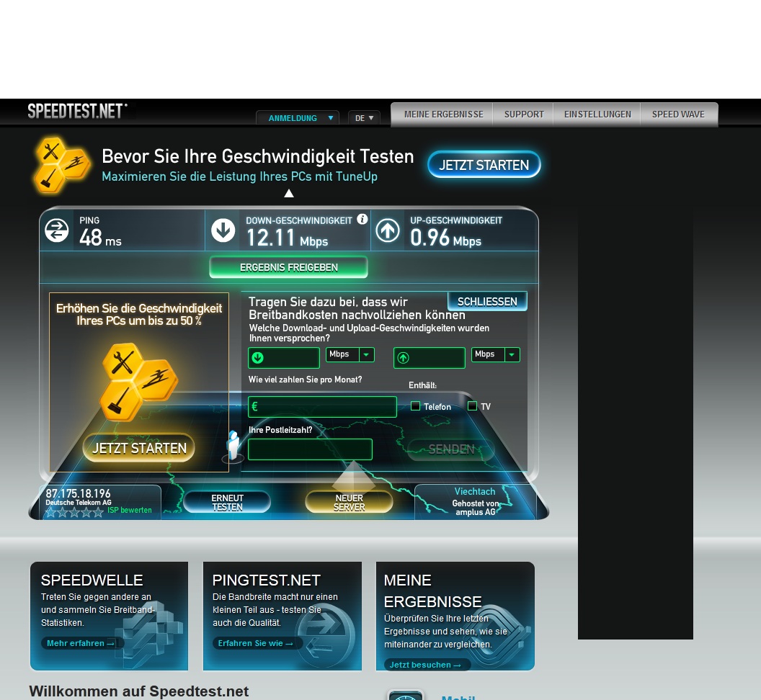Choose Neuer Server button
This screenshot has width=761, height=700.
click(349, 503)
